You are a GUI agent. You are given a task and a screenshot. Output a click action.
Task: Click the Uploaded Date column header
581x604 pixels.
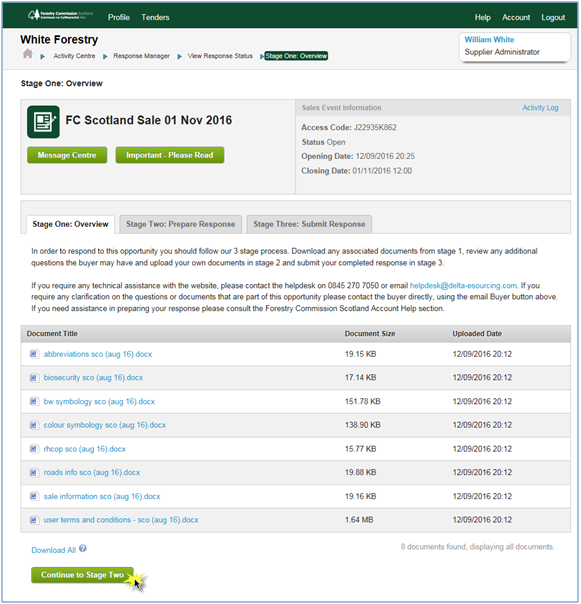[x=477, y=334]
